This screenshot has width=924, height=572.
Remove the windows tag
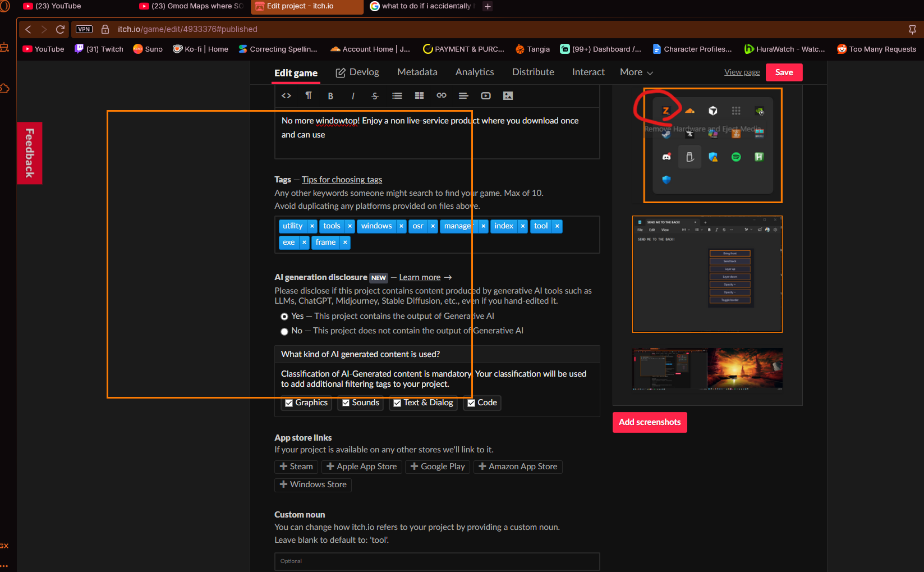[401, 226]
